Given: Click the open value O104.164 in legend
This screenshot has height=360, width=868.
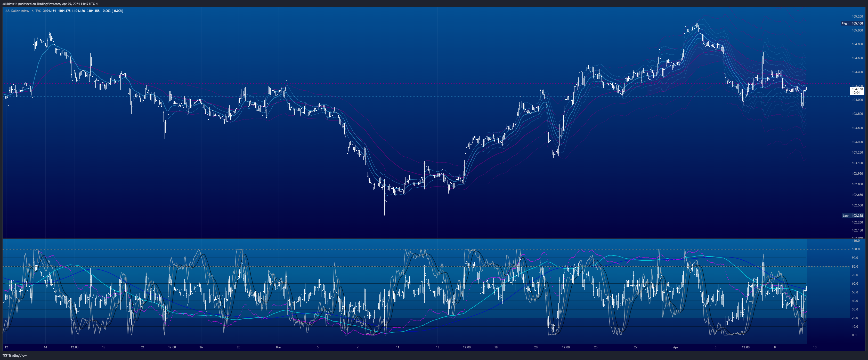Looking at the screenshot, I should [49, 11].
